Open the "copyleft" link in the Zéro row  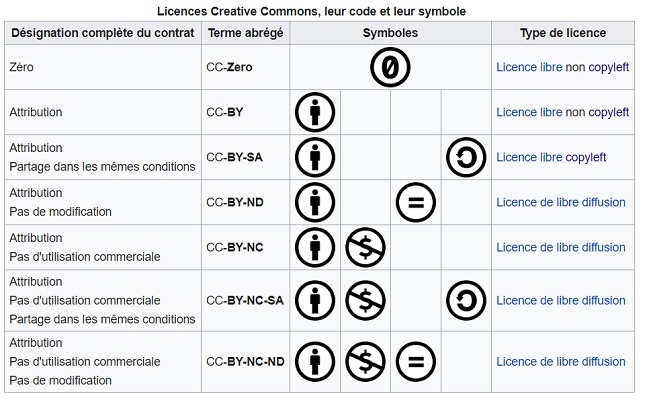pyautogui.click(x=609, y=68)
